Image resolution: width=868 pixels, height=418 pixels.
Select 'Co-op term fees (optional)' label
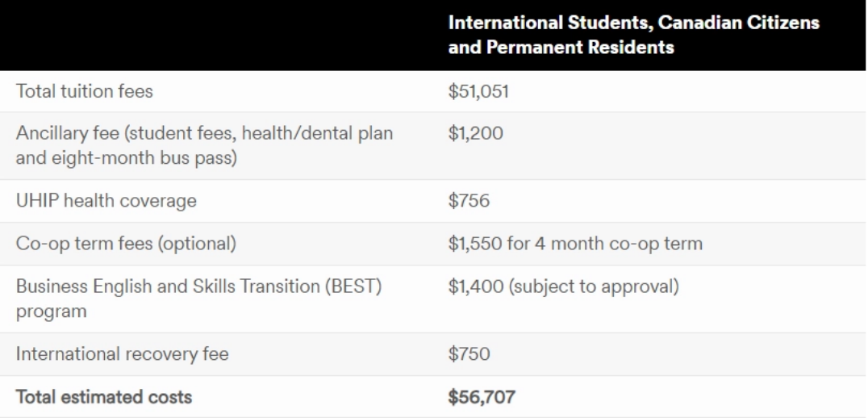126,244
